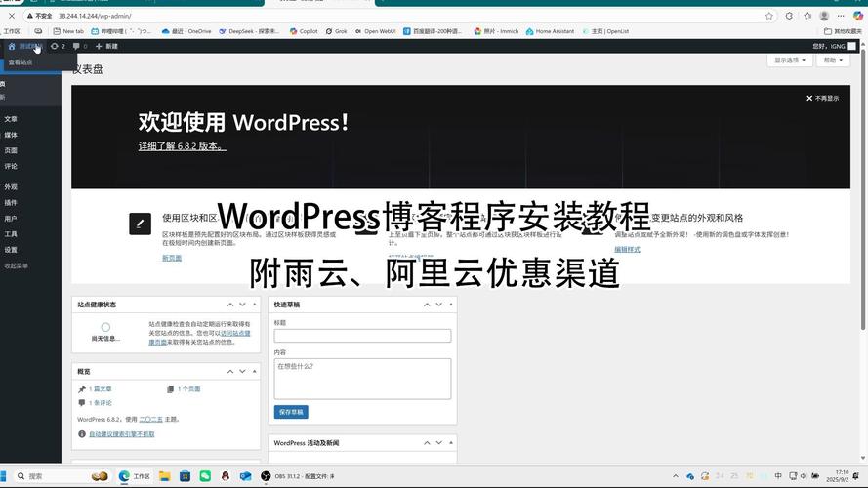868x488 pixels.
Task: Open the 用户 users menu
Action: point(11,219)
